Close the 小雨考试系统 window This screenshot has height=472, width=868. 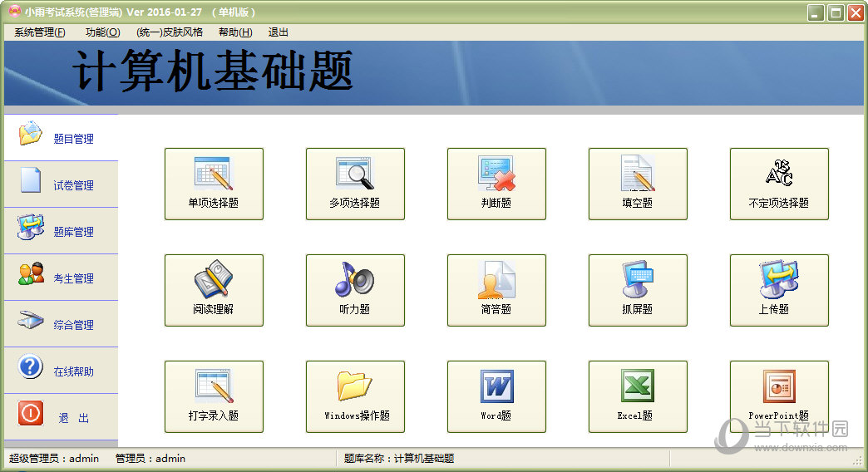(856, 12)
